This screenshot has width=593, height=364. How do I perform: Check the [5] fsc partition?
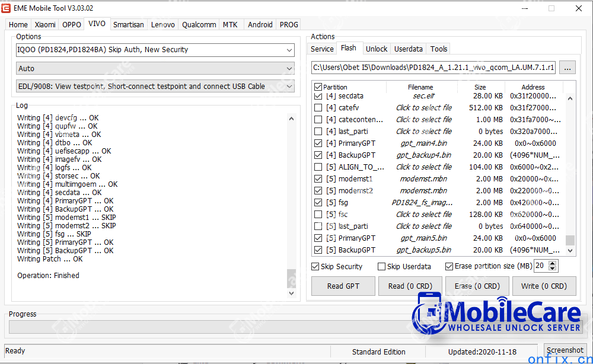click(318, 215)
